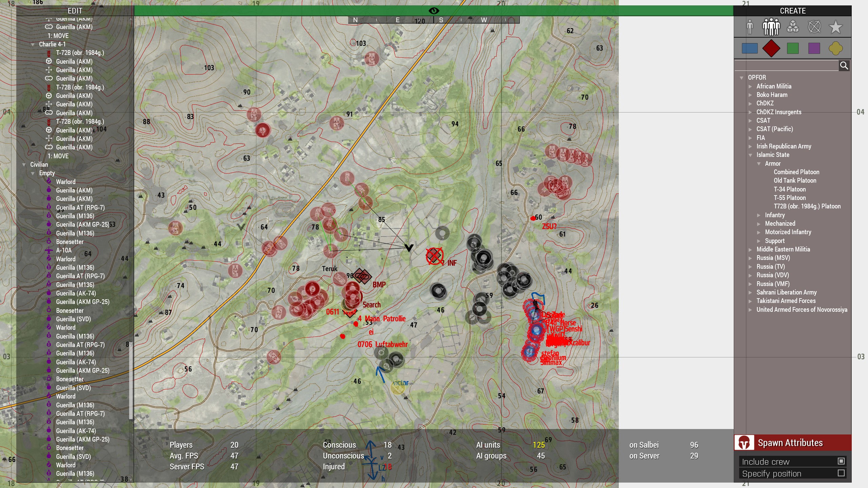Collapse the Charlie 4-1 group
868x488 pixels.
pyautogui.click(x=33, y=45)
